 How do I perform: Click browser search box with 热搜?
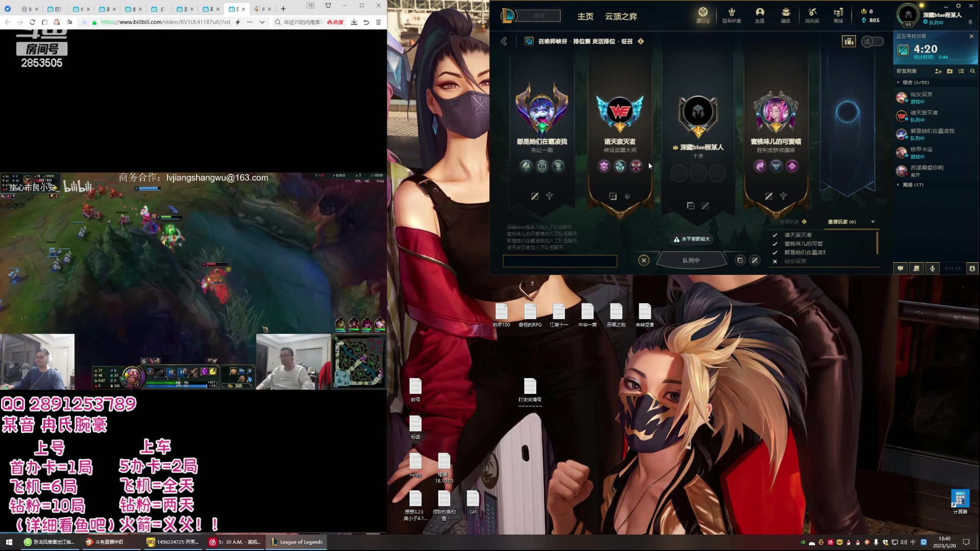[x=309, y=22]
